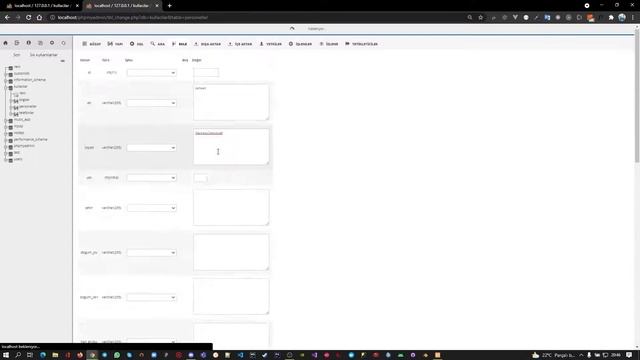Image resolution: width=640 pixels, height=360 pixels.
Task: Open the function dropdown for dogum_yeri row
Action: [x=151, y=298]
